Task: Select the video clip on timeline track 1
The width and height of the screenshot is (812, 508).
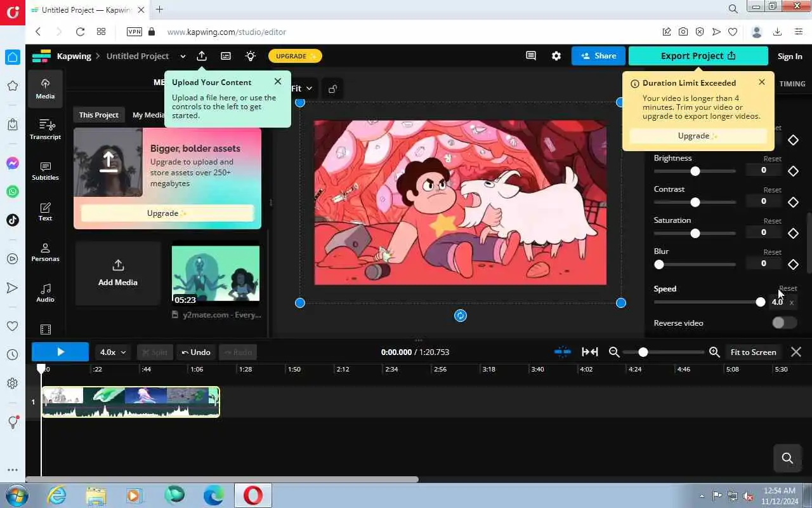Action: pyautogui.click(x=131, y=402)
